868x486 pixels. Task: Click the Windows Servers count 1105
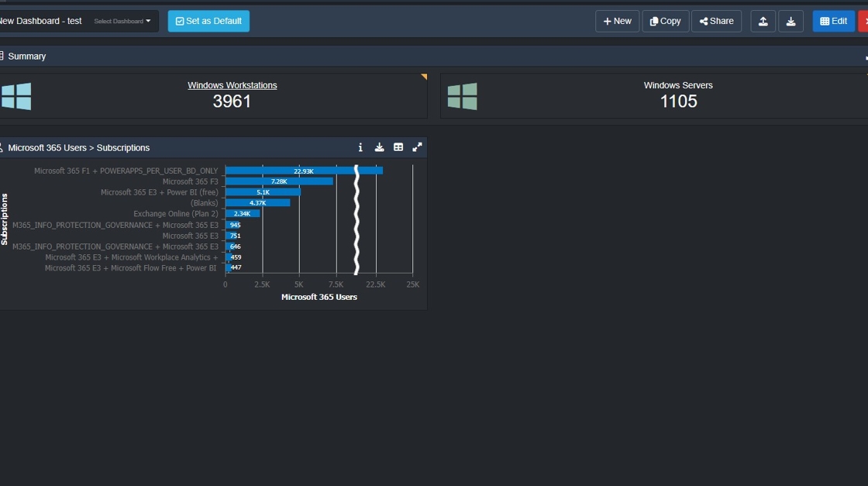678,102
